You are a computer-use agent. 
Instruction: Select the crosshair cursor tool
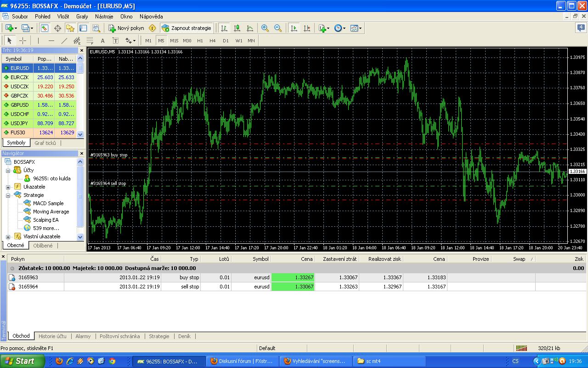tap(23, 40)
